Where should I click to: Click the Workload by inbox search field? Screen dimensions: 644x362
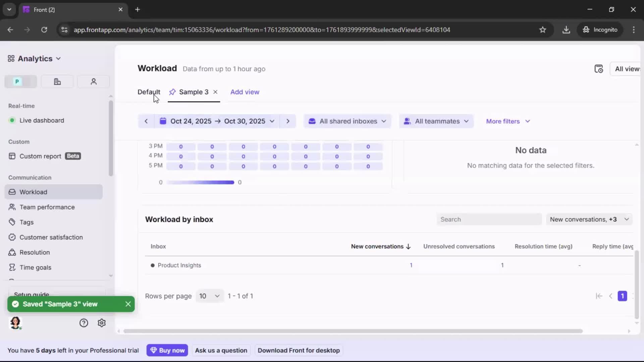click(488, 219)
